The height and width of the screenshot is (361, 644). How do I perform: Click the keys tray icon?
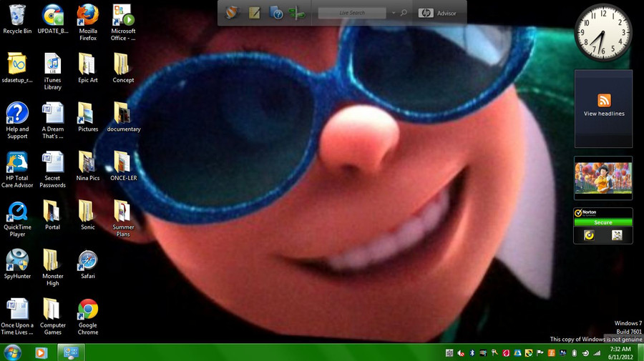coord(494,353)
